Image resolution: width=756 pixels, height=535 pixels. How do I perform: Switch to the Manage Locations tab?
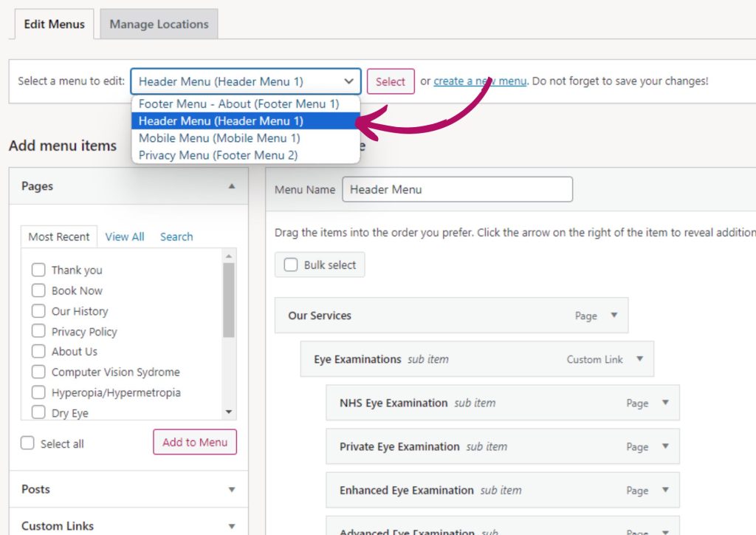point(159,24)
